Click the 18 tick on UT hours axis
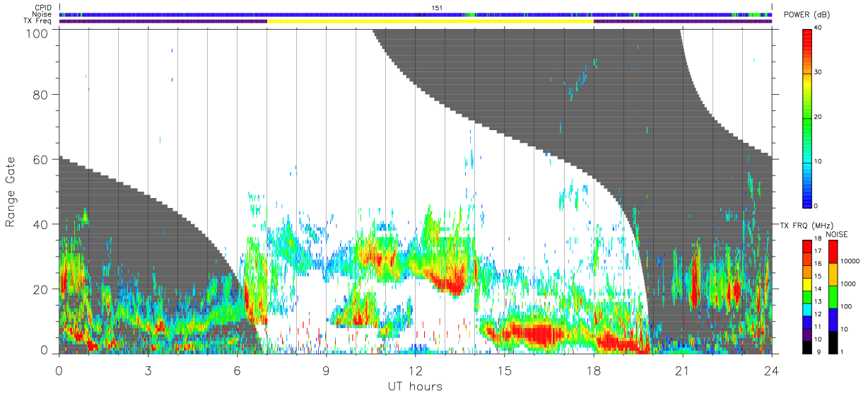The image size is (868, 401). click(594, 369)
